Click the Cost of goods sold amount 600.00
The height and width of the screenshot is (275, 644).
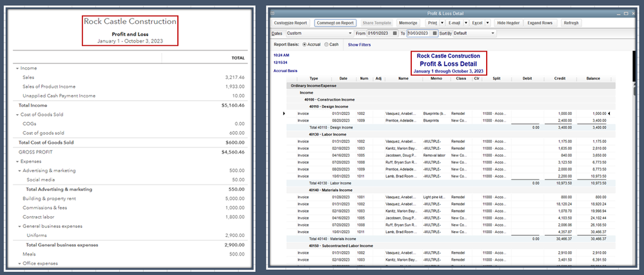point(237,133)
